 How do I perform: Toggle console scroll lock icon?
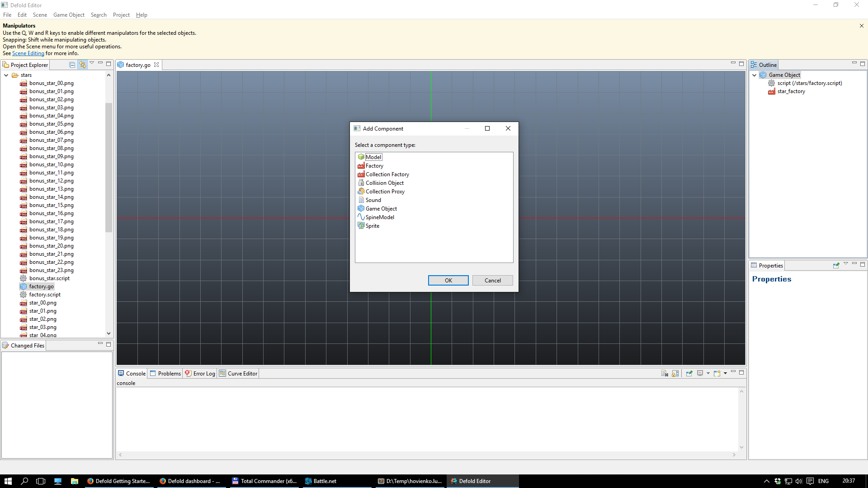click(x=675, y=373)
